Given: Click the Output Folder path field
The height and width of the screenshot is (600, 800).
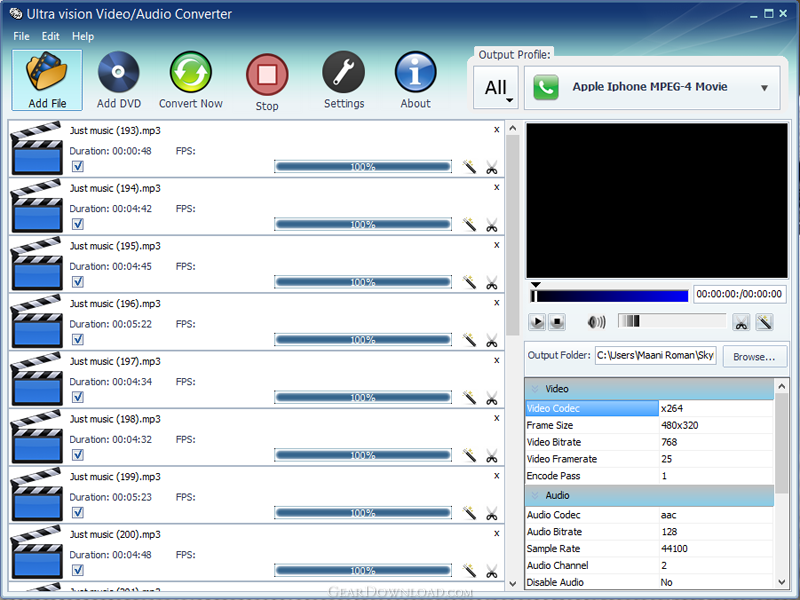Looking at the screenshot, I should (x=656, y=355).
